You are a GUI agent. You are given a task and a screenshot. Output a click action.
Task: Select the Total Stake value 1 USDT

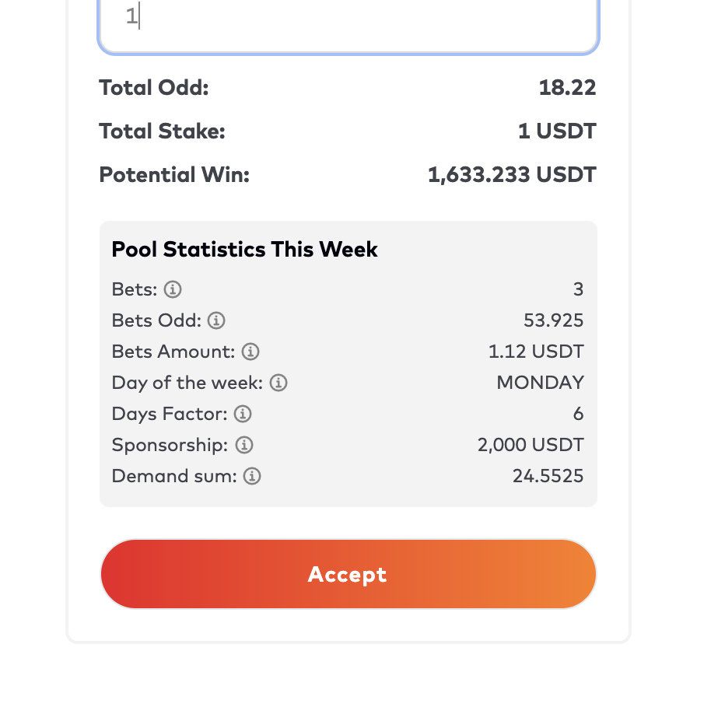[557, 131]
